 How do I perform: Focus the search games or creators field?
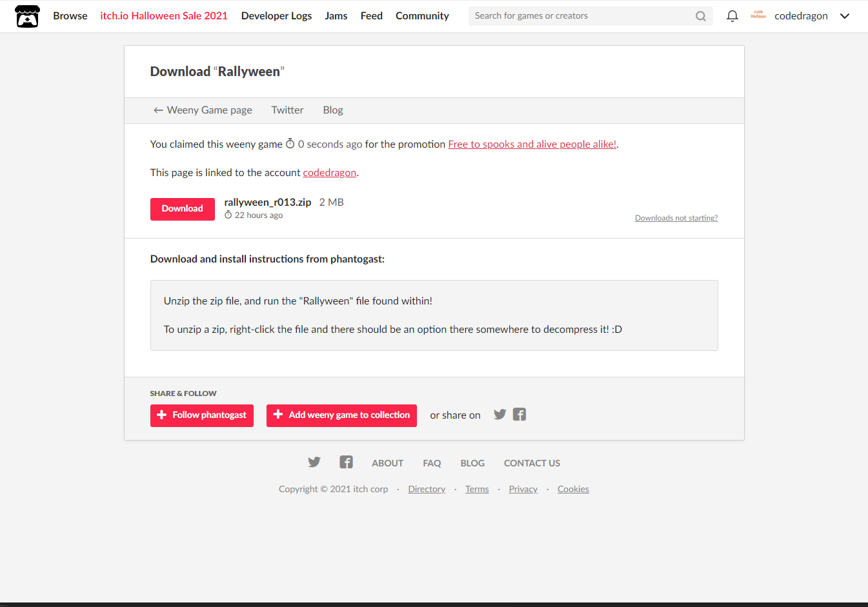coord(581,16)
